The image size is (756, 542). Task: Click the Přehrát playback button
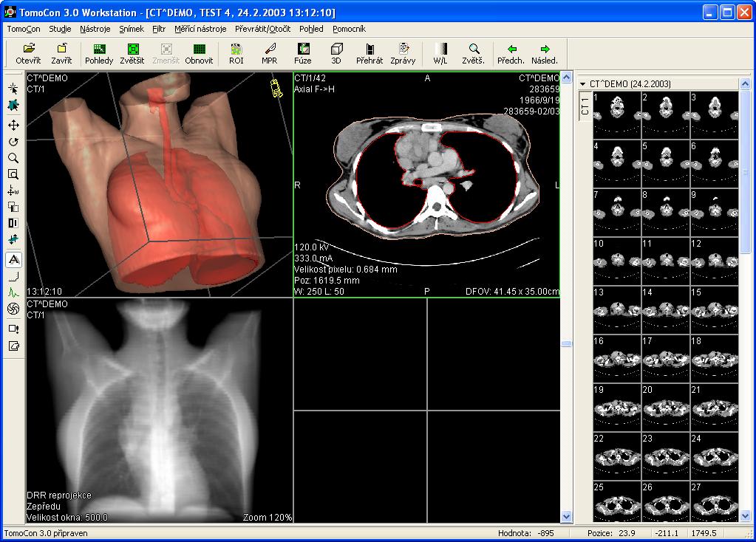point(370,53)
